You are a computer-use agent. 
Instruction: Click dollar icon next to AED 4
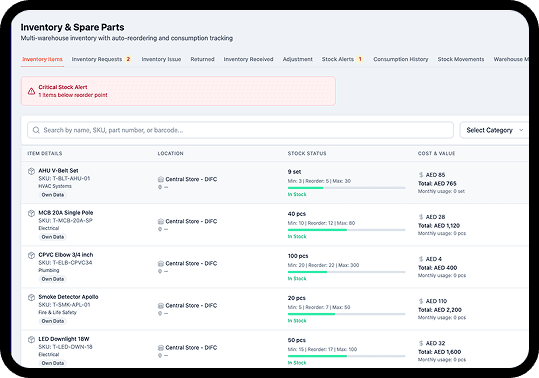pos(421,259)
